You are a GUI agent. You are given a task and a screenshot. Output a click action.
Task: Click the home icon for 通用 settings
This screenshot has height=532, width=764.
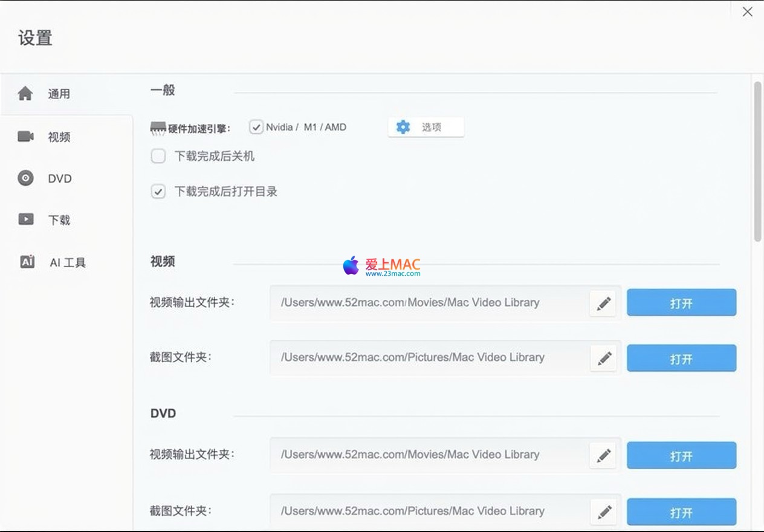(x=25, y=94)
